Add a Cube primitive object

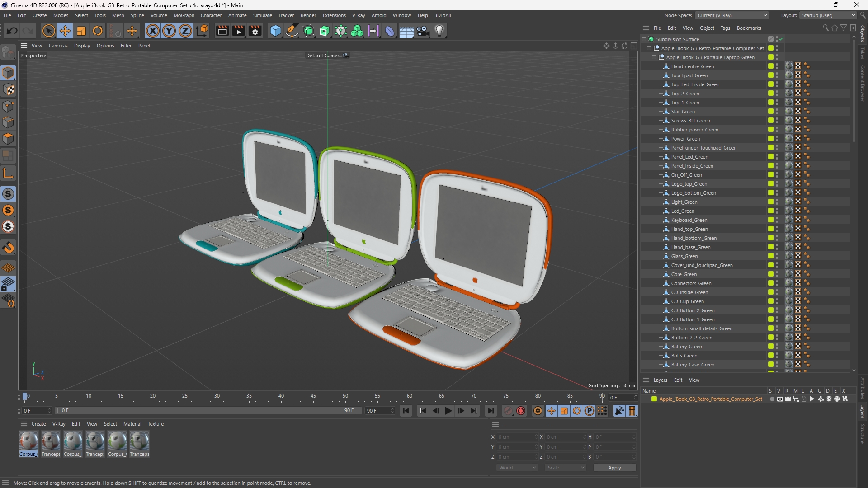[275, 31]
